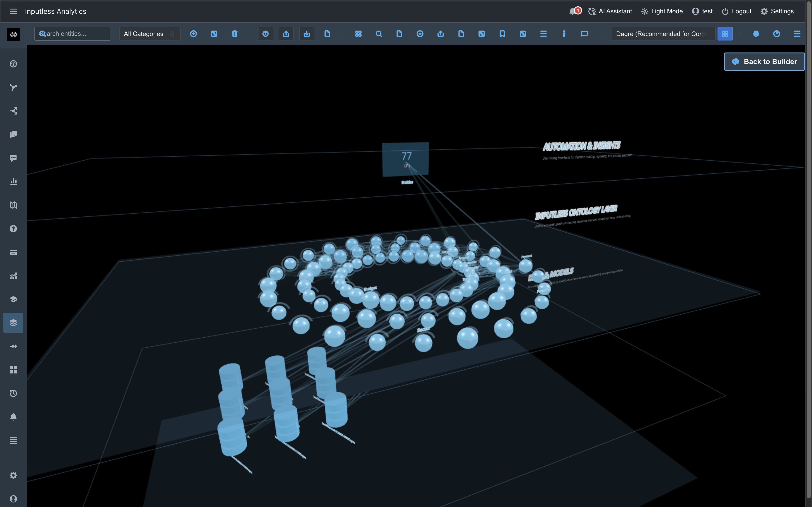
Task: Open the AI Assistant from the top bar
Action: [610, 11]
